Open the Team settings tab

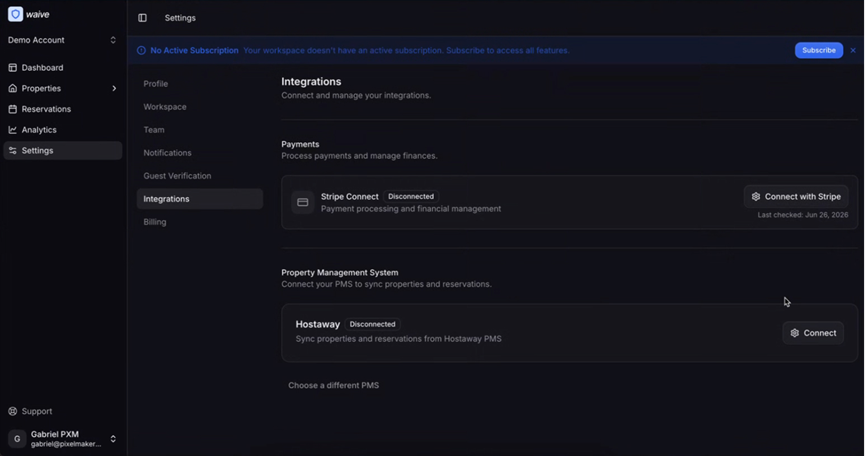coord(200,130)
